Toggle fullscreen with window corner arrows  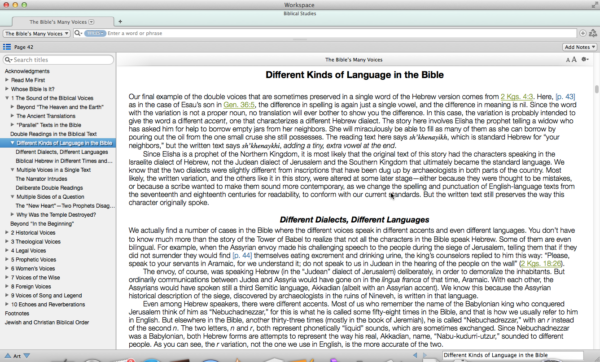coord(594,5)
